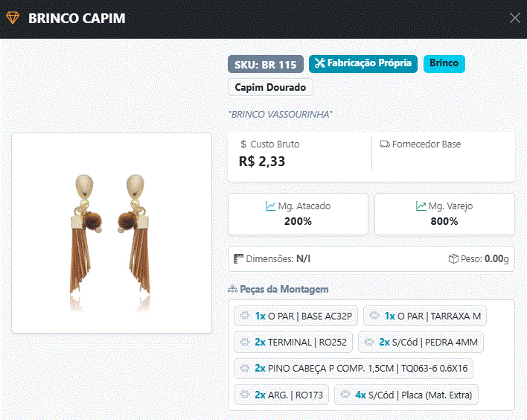Viewport: 527px width, 420px height.
Task: Click the PINO CABEÇA P COMP. part chip
Action: click(354, 368)
